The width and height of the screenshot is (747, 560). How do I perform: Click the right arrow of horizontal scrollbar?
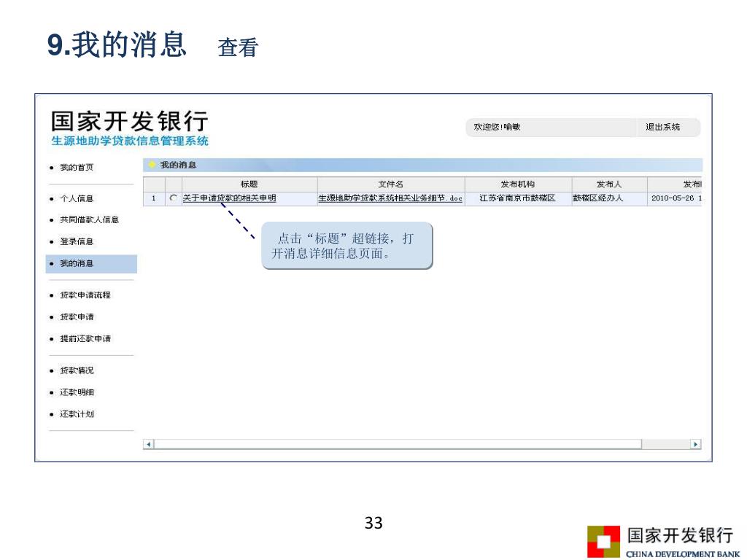695,444
